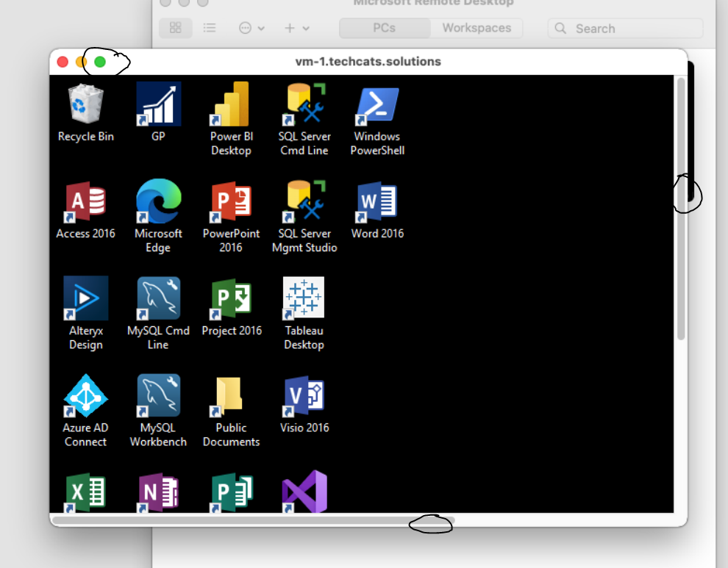Launch the Windows PowerShell icon
The width and height of the screenshot is (728, 568).
(377, 106)
